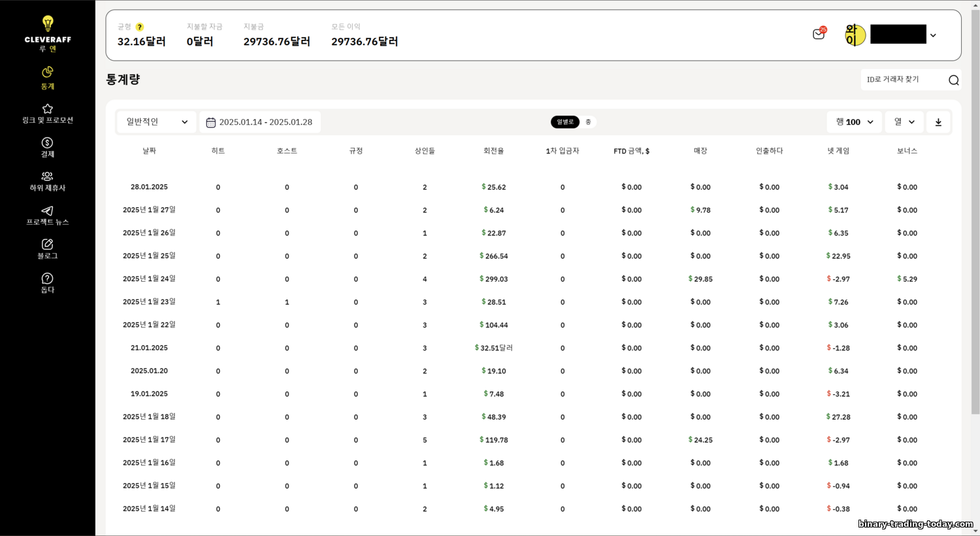Click the yellow user avatar
The image size is (980, 536).
pos(855,35)
